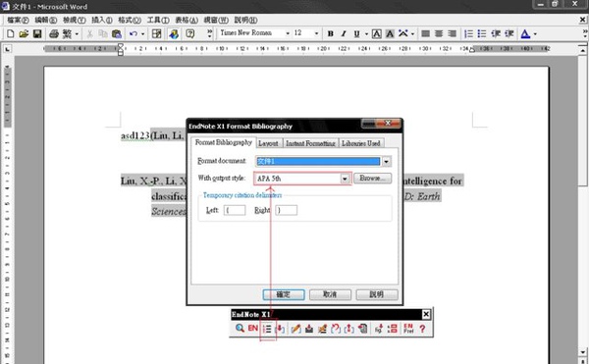Click the font color 'A' swatch
Viewport: 589px width, 364px height.
point(525,33)
